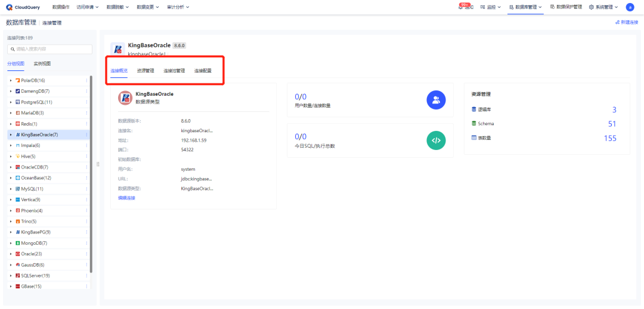This screenshot has width=644, height=309.
Task: Click the port value 54322
Action: [x=187, y=149]
